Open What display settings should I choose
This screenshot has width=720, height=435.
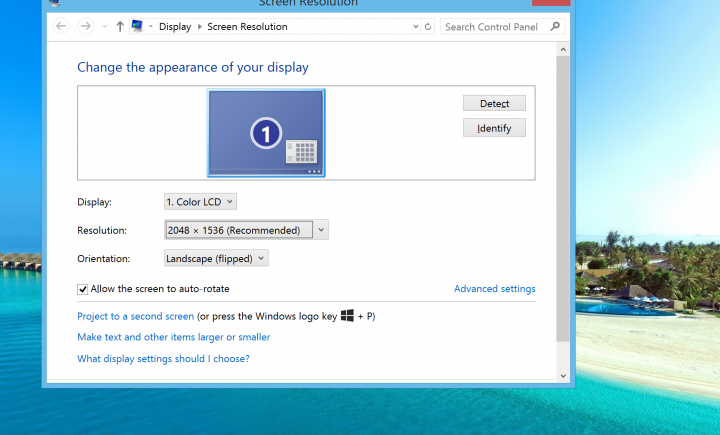(163, 359)
